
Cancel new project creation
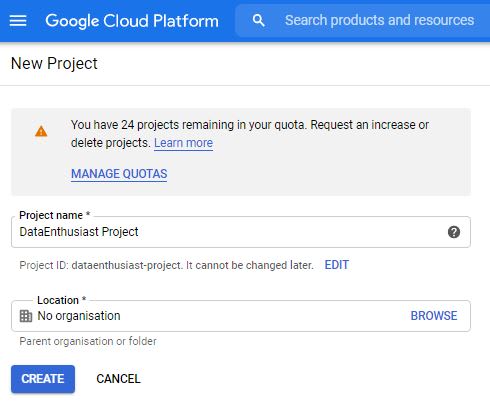118,379
